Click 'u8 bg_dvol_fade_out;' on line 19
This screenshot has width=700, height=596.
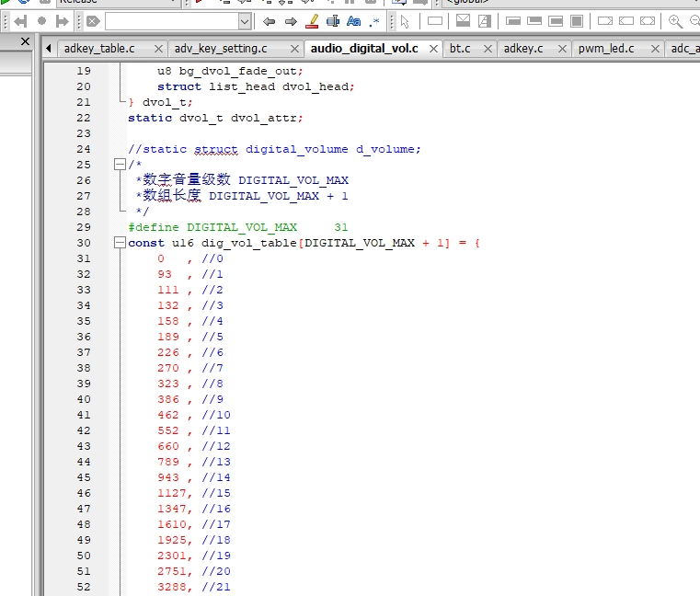click(230, 71)
